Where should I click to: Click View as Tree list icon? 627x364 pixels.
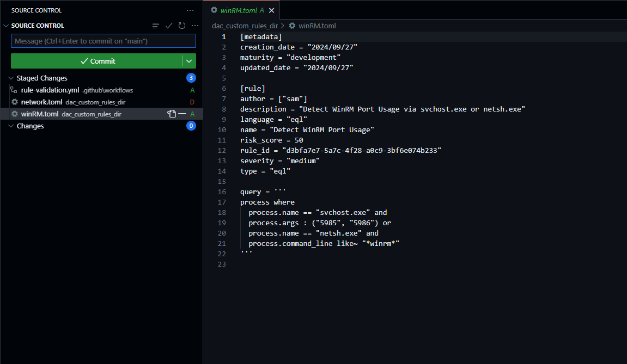click(156, 26)
